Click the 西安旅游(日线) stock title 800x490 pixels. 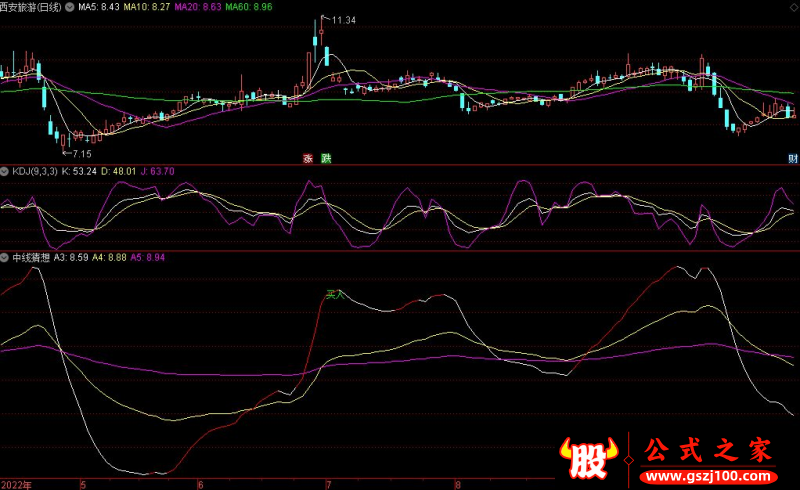pos(30,7)
